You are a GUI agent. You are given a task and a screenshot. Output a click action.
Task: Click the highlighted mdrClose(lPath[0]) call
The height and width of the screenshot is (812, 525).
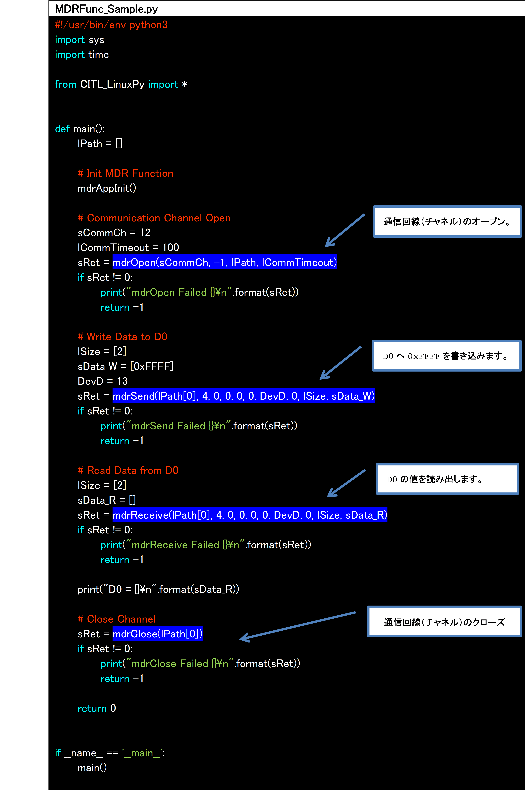pyautogui.click(x=158, y=633)
